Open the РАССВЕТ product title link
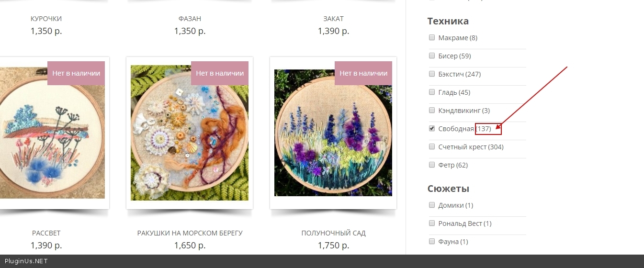Viewport: 644px width, 268px height. pos(46,233)
